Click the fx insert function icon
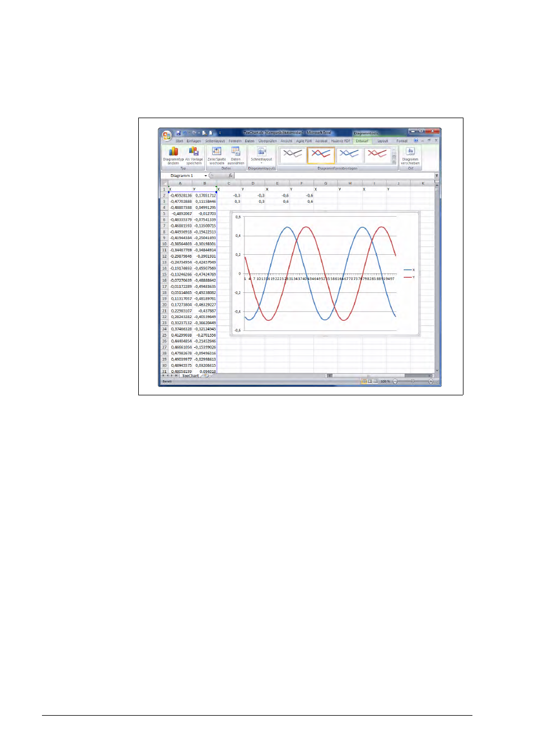This screenshot has height=756, width=534. coord(230,176)
